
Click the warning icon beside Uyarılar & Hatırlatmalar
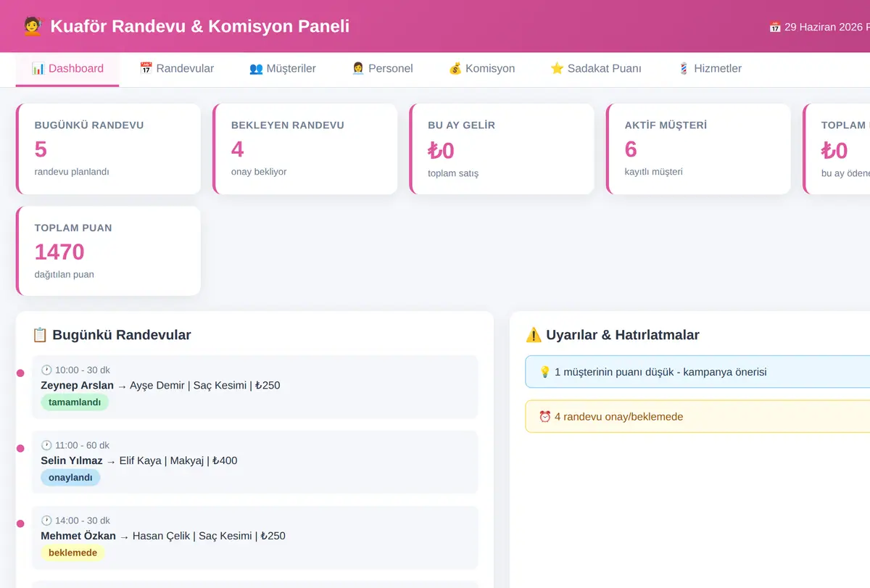(x=534, y=335)
